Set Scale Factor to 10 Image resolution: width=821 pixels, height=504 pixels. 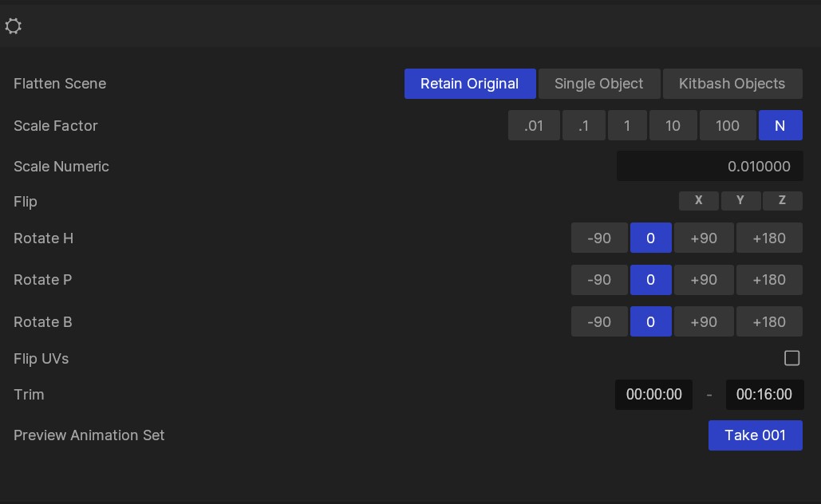[x=673, y=126]
